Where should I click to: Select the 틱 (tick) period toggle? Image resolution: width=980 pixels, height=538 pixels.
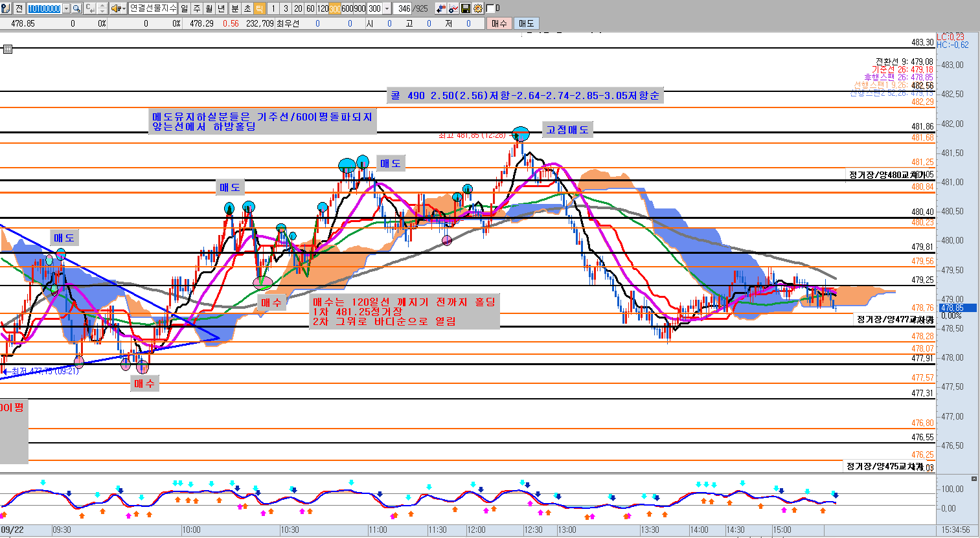point(259,8)
